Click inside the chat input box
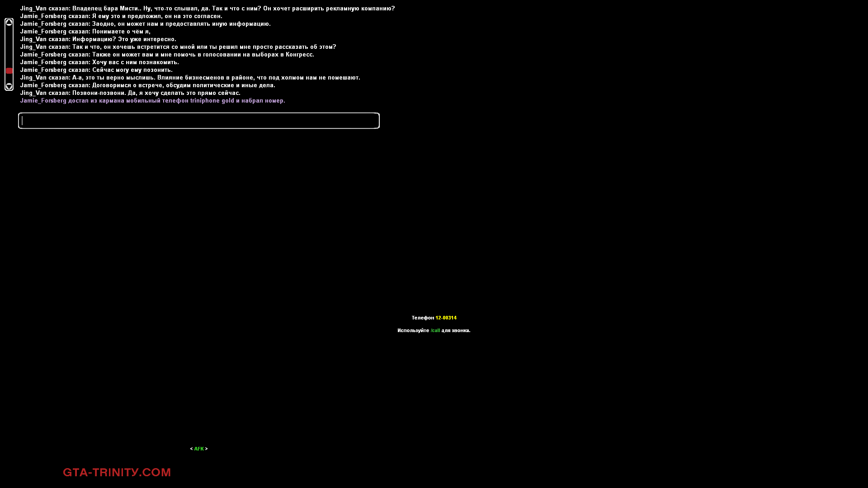Image resolution: width=868 pixels, height=488 pixels. pyautogui.click(x=199, y=121)
